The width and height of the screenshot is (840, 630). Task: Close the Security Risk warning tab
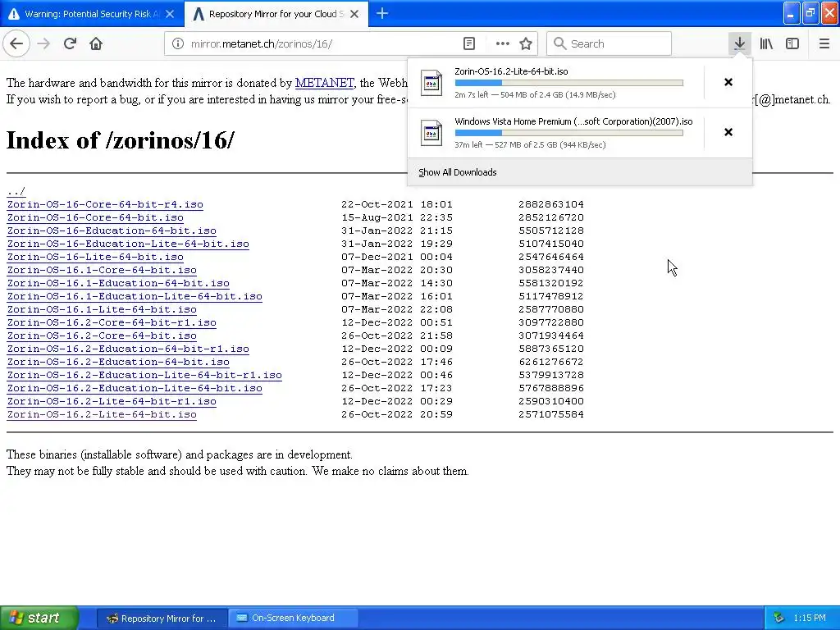tap(170, 14)
